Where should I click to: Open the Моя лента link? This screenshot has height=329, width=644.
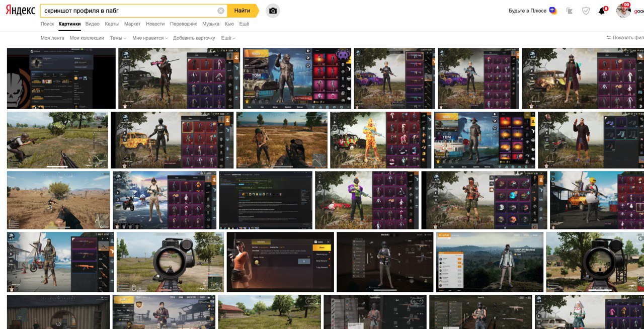tap(52, 38)
